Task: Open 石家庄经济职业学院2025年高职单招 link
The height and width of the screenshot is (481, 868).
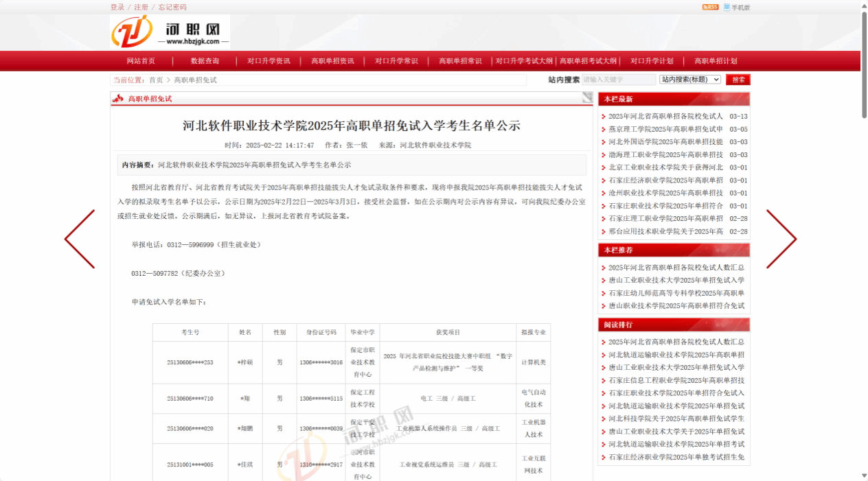Action: (665, 180)
